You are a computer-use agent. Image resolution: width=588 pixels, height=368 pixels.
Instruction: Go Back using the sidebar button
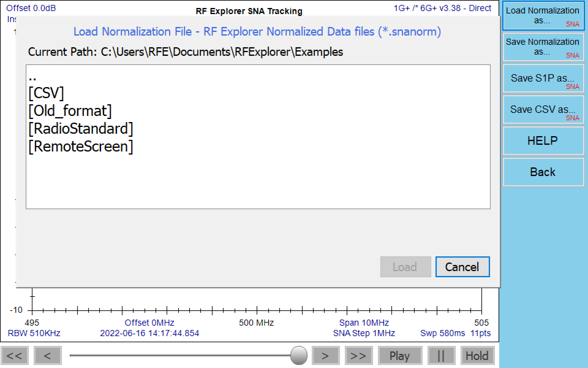point(543,172)
